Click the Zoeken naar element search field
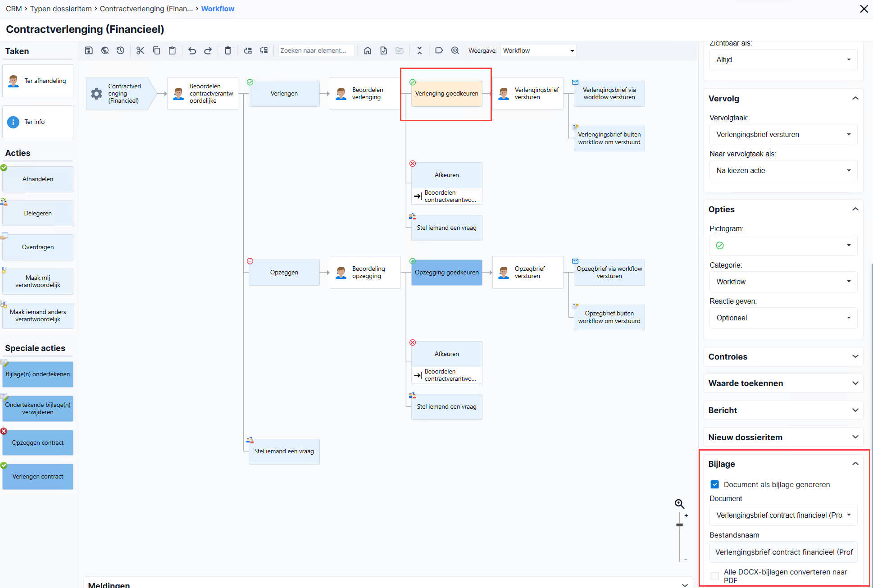Image resolution: width=873 pixels, height=588 pixels. [x=316, y=50]
